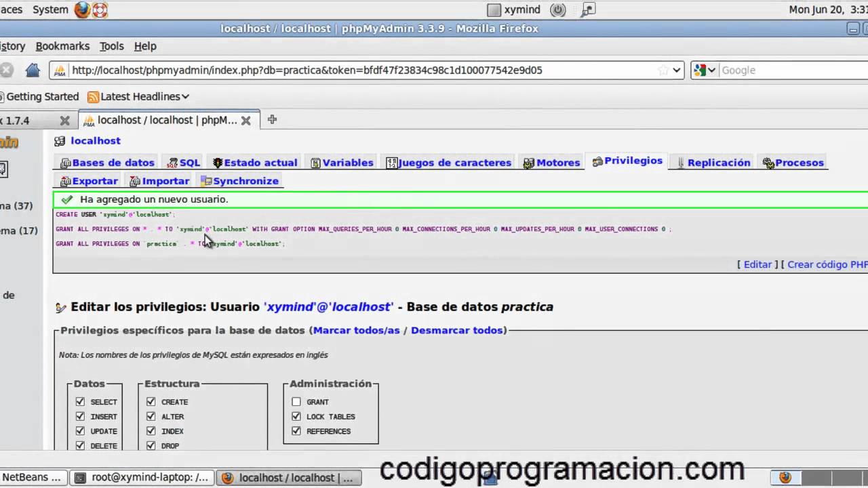Toggle the LOCK TABLES privilege checkbox

296,416
